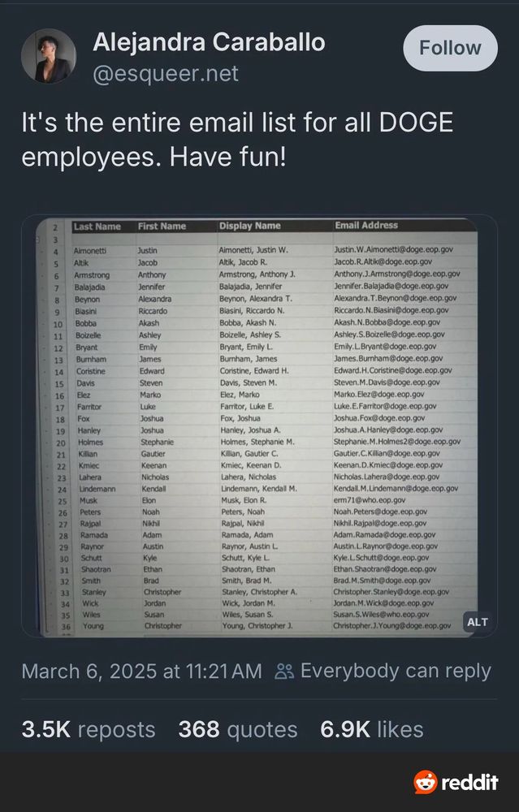Click the reddit logo icon
Image resolution: width=519 pixels, height=812 pixels.
point(426,781)
